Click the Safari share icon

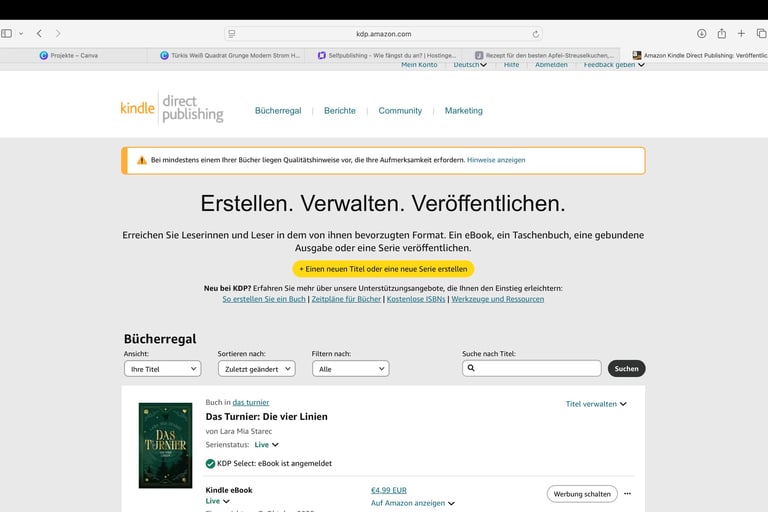click(x=721, y=33)
